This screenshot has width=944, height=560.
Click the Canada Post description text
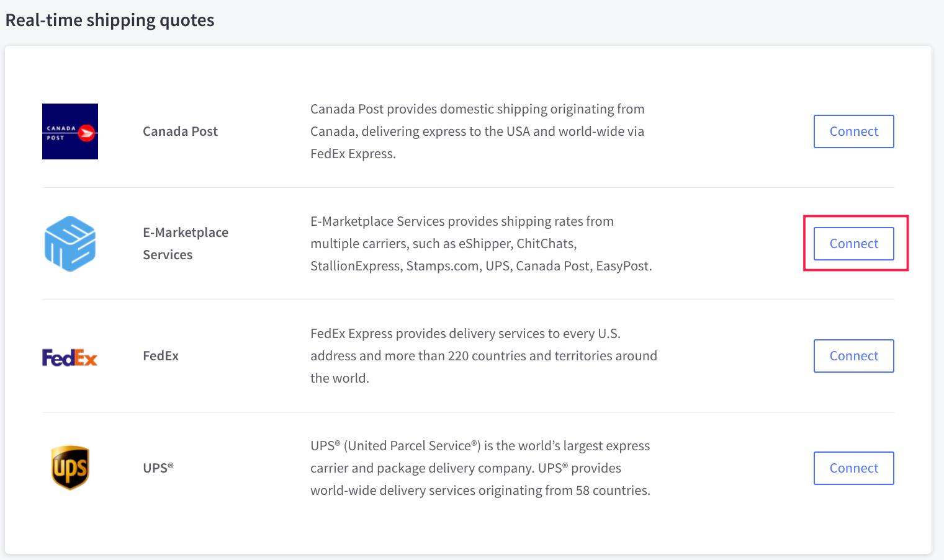[x=477, y=131]
